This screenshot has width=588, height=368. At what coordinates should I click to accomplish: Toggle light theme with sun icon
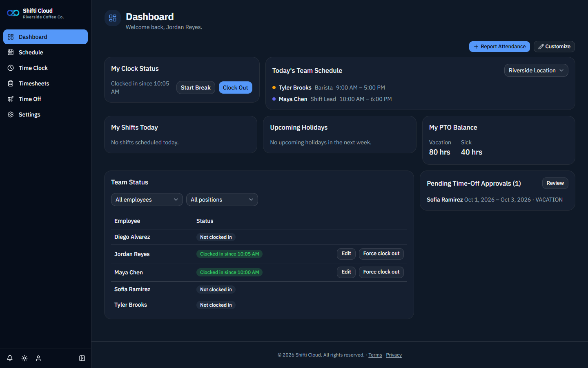[24, 358]
